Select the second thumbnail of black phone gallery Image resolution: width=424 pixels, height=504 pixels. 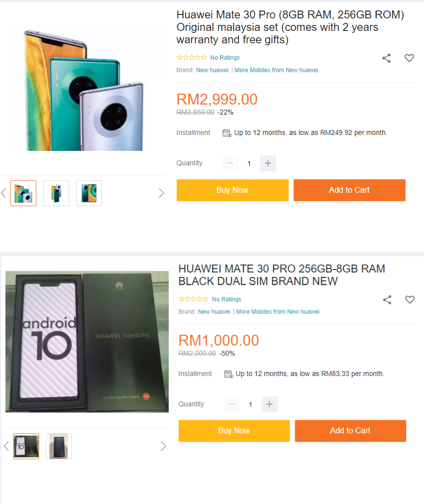point(59,446)
